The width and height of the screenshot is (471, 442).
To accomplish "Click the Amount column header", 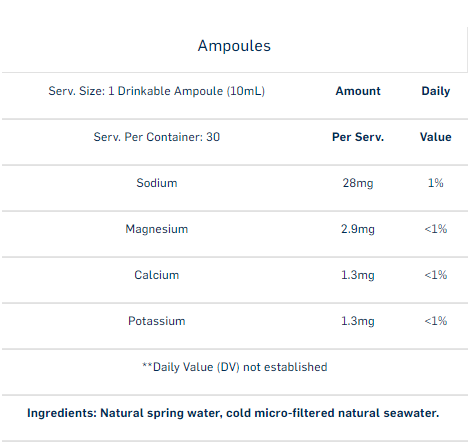I will pos(358,91).
